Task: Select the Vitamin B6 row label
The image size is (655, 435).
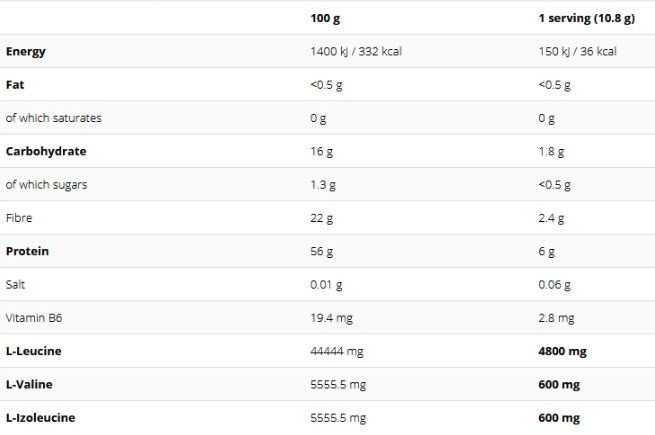Action: tap(34, 318)
